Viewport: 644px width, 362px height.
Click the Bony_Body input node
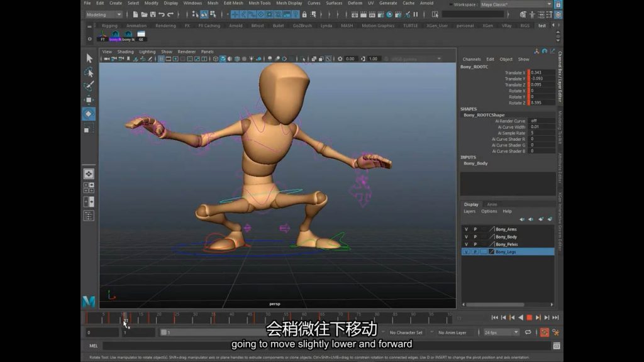click(475, 163)
